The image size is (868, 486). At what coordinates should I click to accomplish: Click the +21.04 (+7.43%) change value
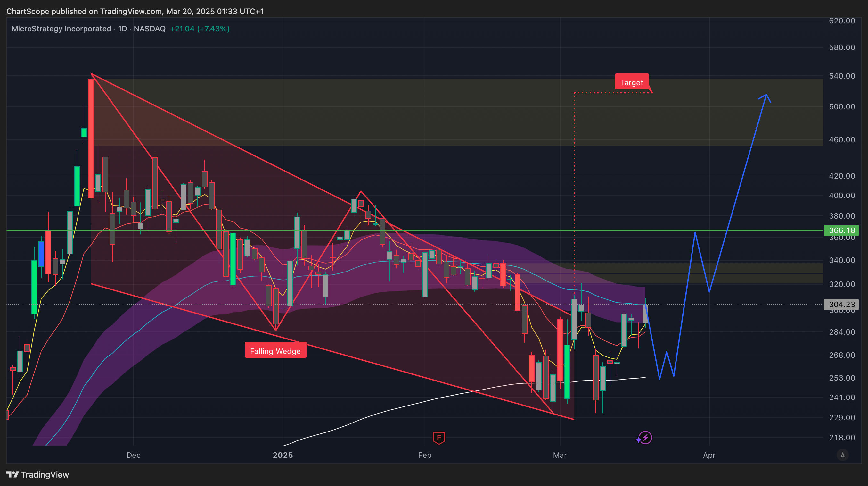point(200,29)
